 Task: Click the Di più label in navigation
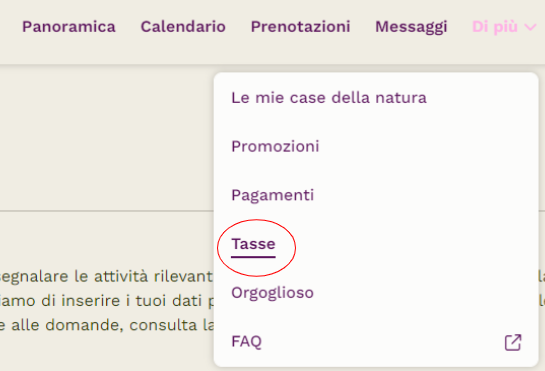495,27
